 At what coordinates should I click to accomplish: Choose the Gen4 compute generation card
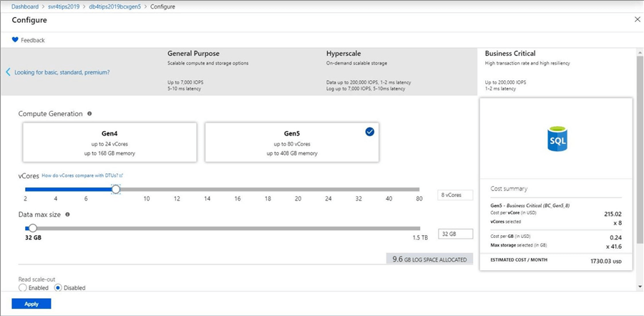click(x=109, y=143)
